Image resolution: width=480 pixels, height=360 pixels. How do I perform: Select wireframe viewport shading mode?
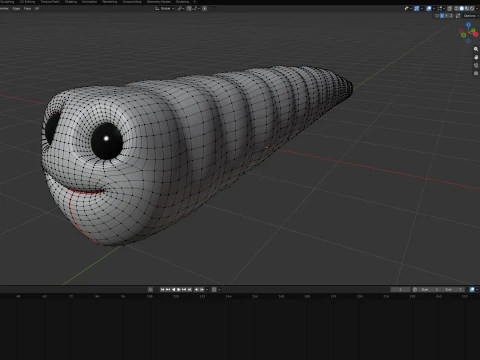point(456,8)
